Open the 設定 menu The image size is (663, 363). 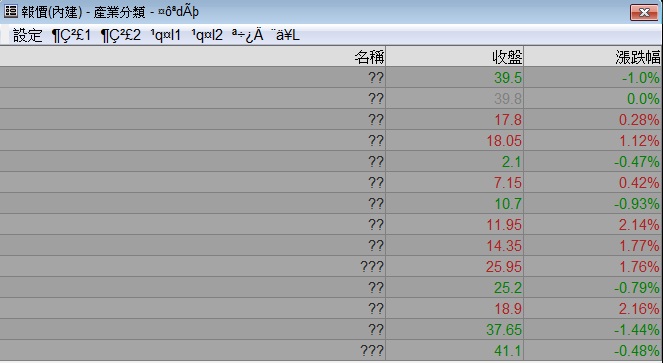point(27,35)
